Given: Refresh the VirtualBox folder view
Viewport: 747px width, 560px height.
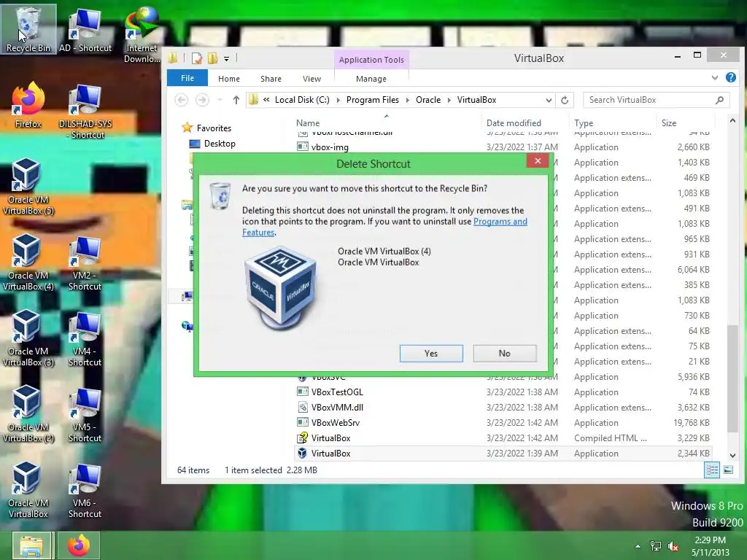Looking at the screenshot, I should click(565, 100).
